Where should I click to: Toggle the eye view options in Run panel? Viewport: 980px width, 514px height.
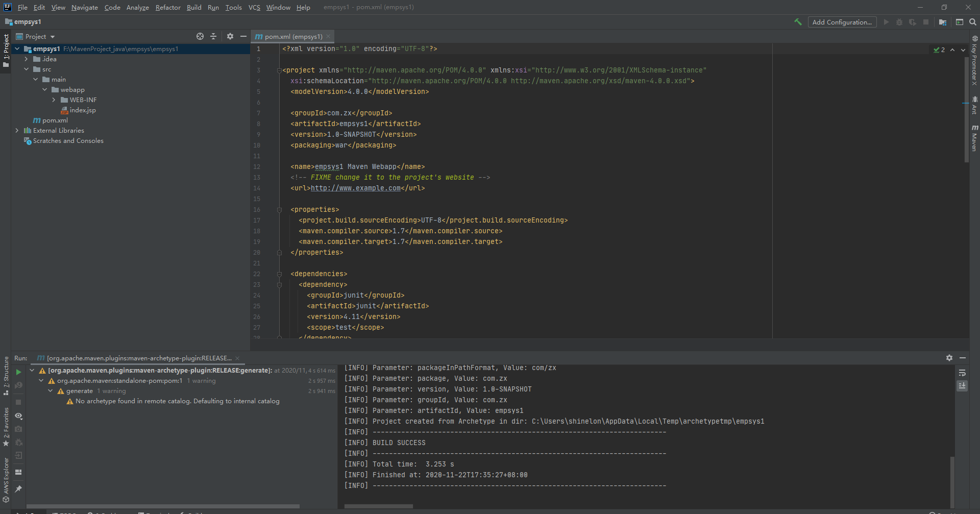18,415
